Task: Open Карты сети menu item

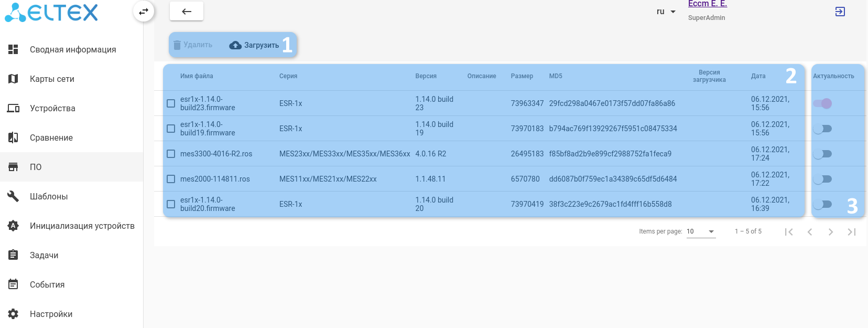Action: coord(72,79)
